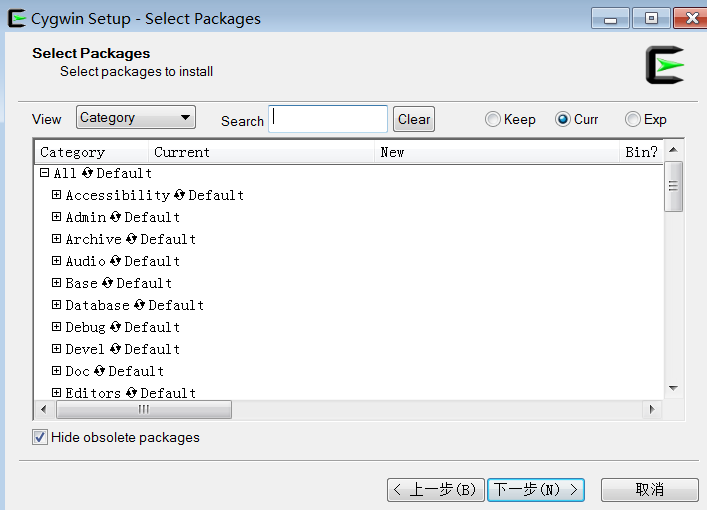This screenshot has height=510, width=707.
Task: Click the horizontal scrollbar right arrow
Action: tap(652, 409)
